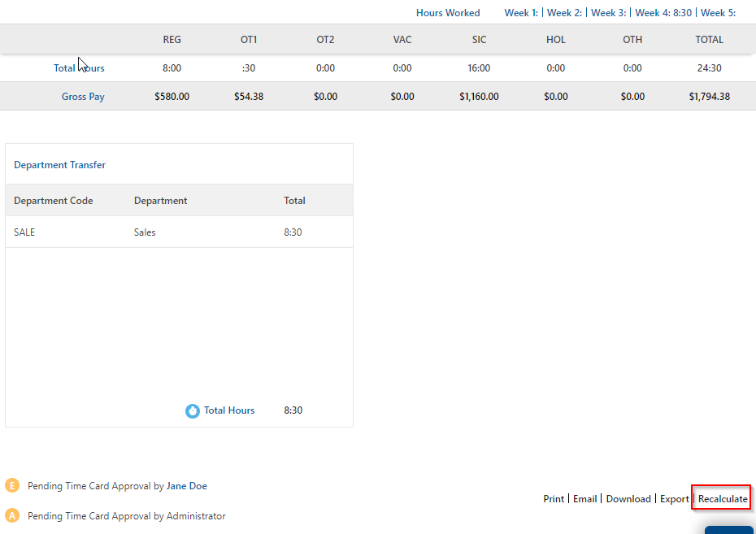Screen dimensions: 756x534
Task: Print the timecard
Action: click(x=553, y=498)
